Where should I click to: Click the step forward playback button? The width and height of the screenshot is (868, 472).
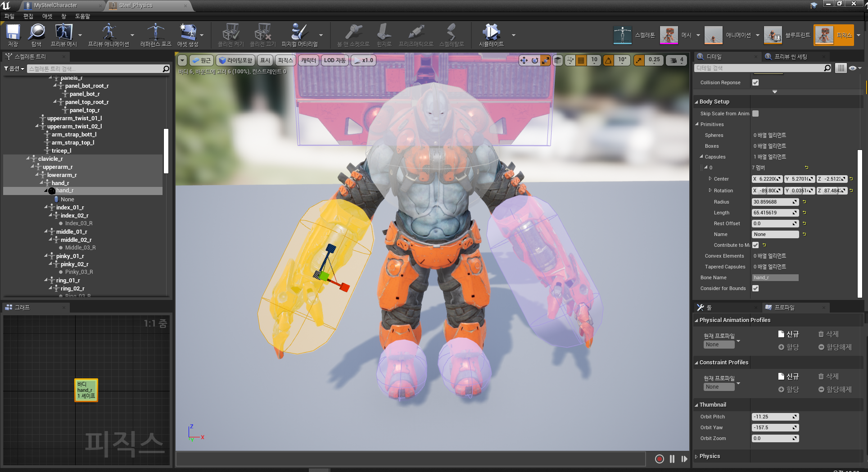tap(684, 459)
